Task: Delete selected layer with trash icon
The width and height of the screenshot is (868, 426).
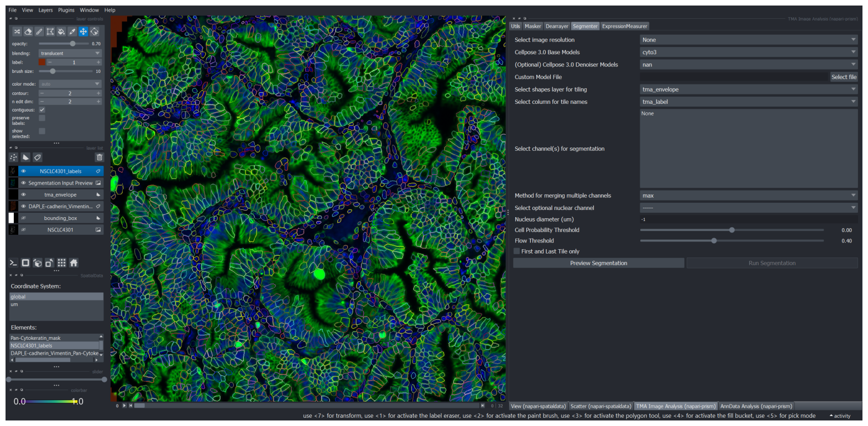Action: (100, 157)
